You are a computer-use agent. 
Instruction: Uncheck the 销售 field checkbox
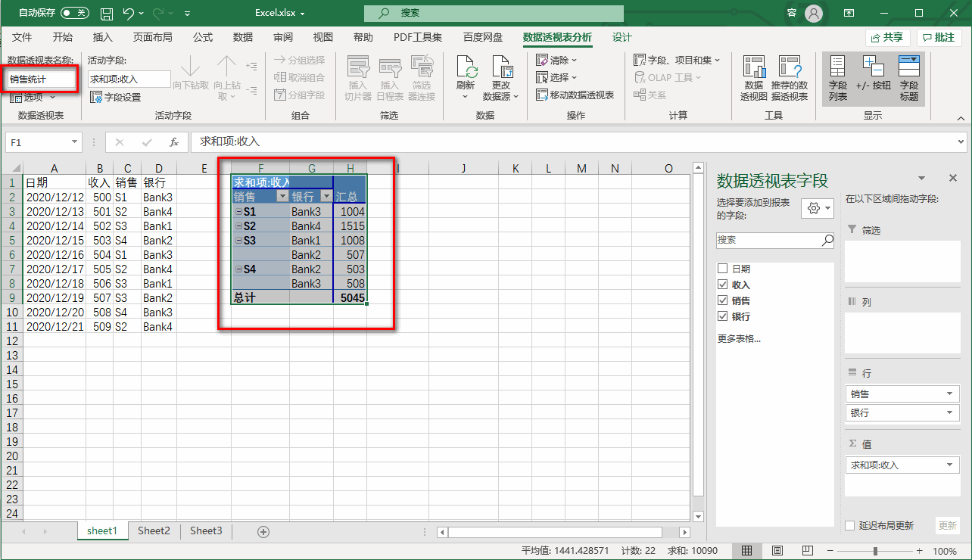tap(722, 301)
